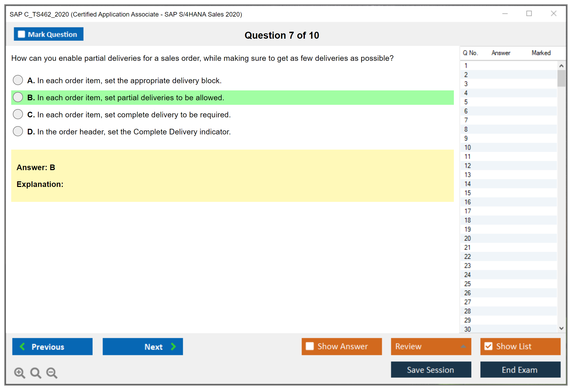Image resolution: width=574 pixels, height=392 pixels.
Task: Select answer option A radio button
Action: point(18,80)
